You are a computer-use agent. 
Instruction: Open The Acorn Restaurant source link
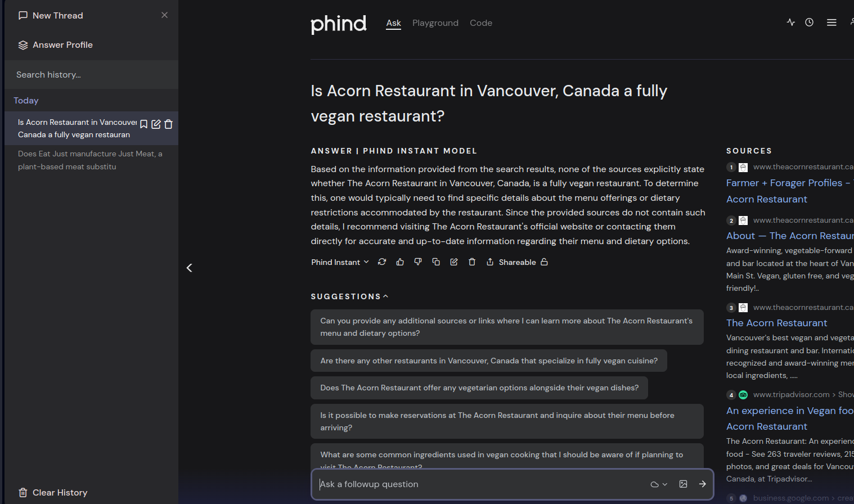(776, 323)
